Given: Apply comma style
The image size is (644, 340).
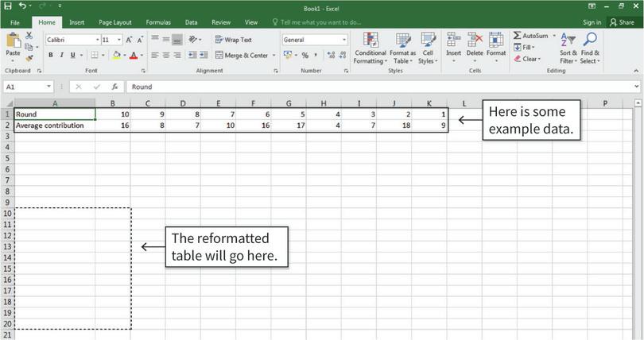Looking at the screenshot, I should pos(316,55).
